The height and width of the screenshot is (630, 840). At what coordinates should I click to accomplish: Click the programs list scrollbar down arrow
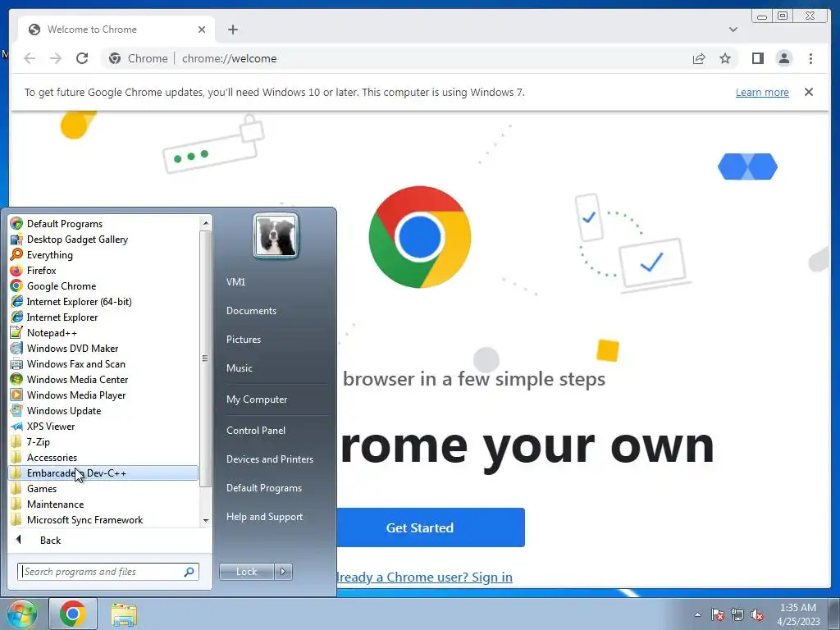click(x=206, y=520)
